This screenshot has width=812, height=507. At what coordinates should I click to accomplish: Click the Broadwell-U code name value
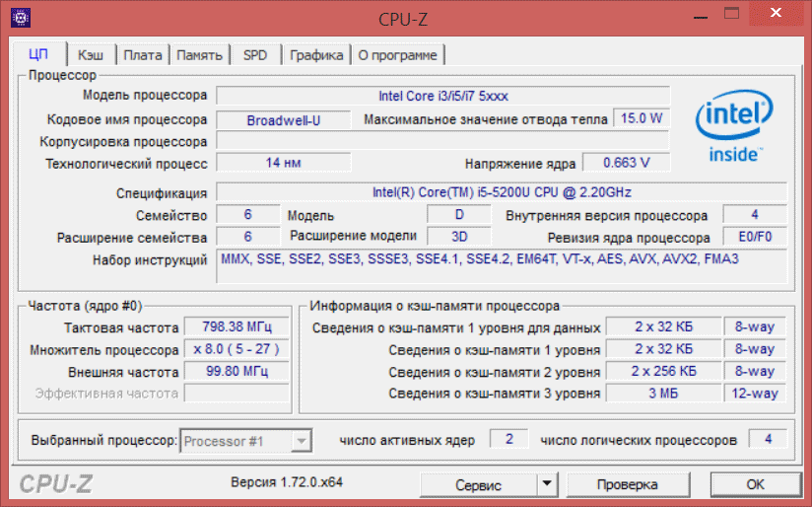283,120
